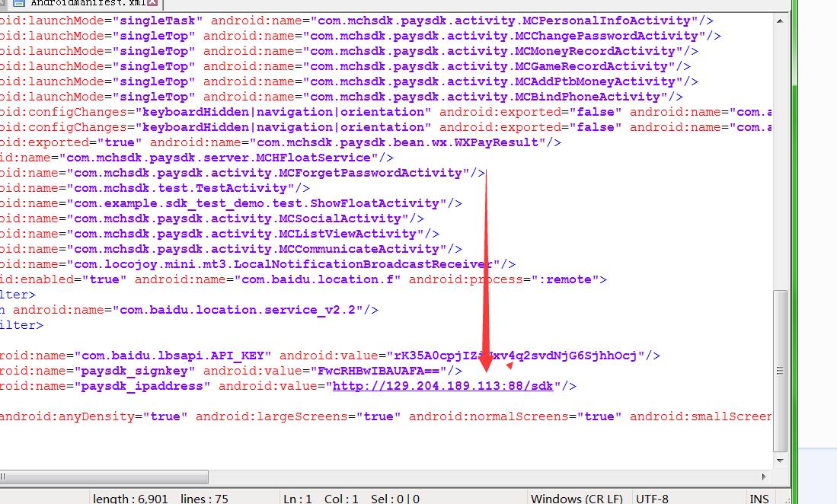Place cursor on paysdk_ipaddress attribute name

click(x=142, y=386)
